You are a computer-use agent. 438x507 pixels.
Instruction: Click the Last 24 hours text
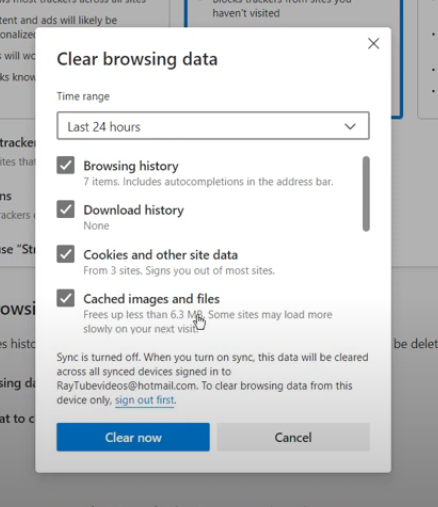pos(104,127)
